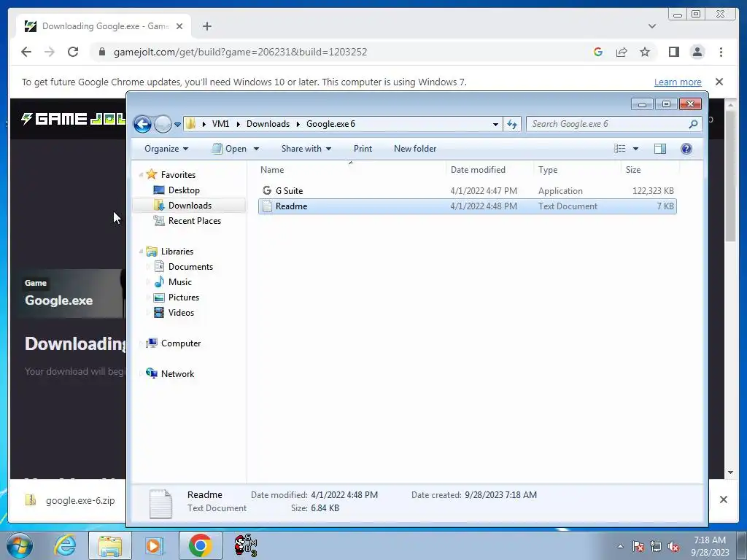Click New folder in the toolbar

coord(415,149)
